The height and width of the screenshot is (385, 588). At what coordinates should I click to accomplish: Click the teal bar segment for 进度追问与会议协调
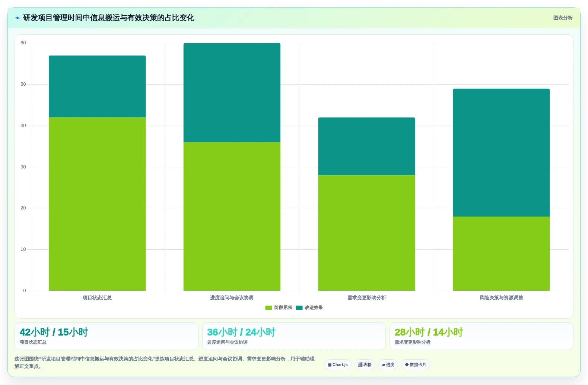click(232, 93)
